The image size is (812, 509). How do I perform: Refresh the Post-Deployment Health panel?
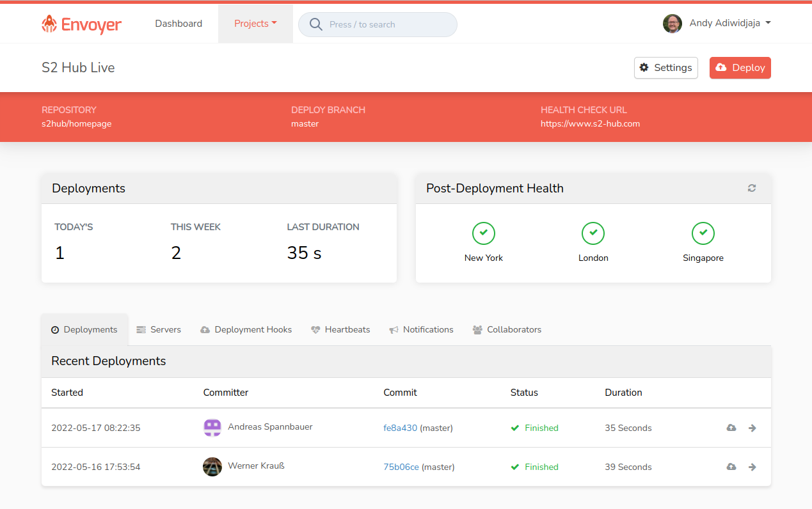click(752, 188)
